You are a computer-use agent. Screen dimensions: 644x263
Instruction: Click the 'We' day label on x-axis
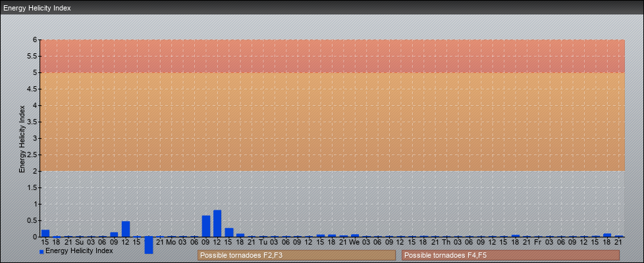click(355, 242)
